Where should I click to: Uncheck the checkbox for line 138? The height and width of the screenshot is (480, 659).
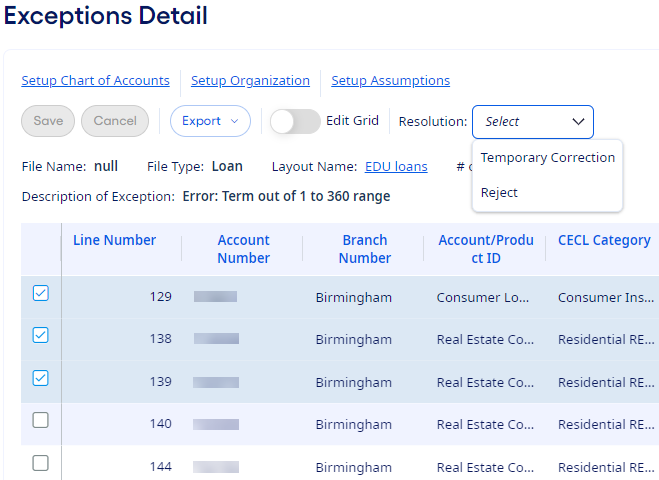tap(40, 336)
